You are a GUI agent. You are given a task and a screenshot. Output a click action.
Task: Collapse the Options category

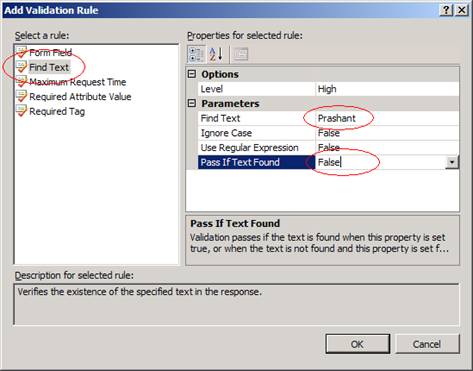tap(192, 74)
